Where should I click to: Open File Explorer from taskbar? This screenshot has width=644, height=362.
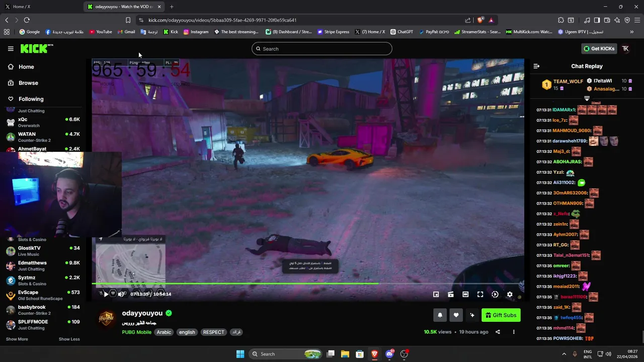(345, 354)
